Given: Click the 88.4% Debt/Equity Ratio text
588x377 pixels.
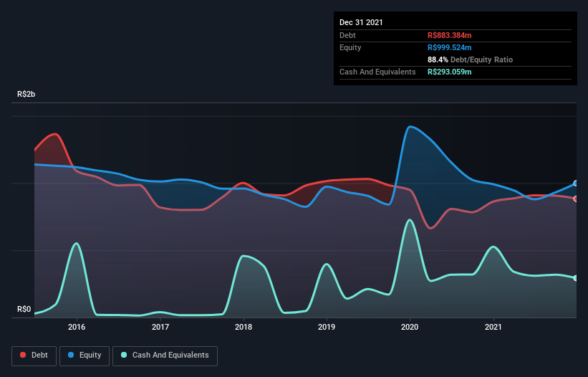Looking at the screenshot, I should click(x=471, y=59).
